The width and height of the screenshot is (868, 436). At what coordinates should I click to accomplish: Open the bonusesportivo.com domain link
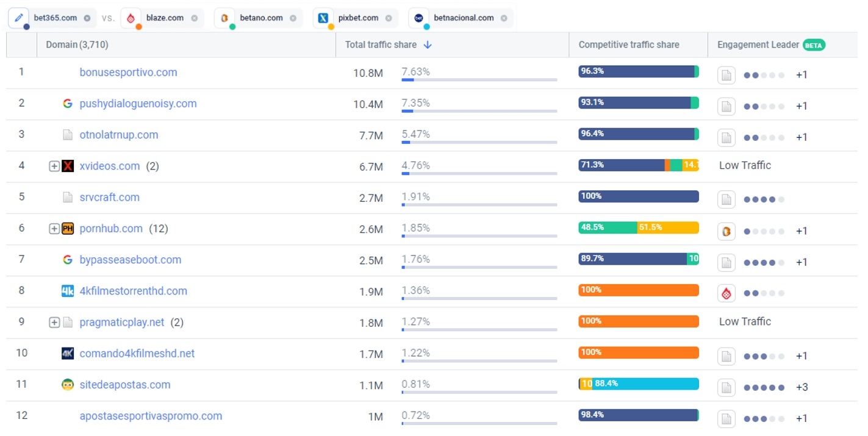(x=128, y=73)
